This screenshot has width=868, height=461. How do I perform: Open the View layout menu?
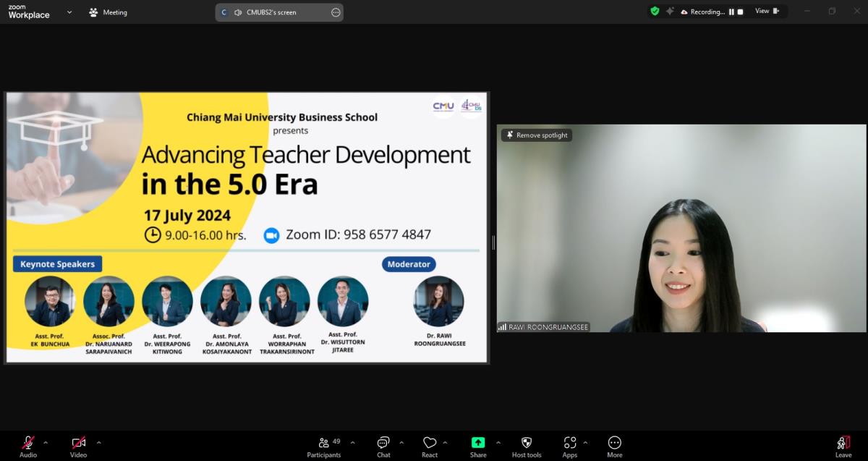coord(767,12)
